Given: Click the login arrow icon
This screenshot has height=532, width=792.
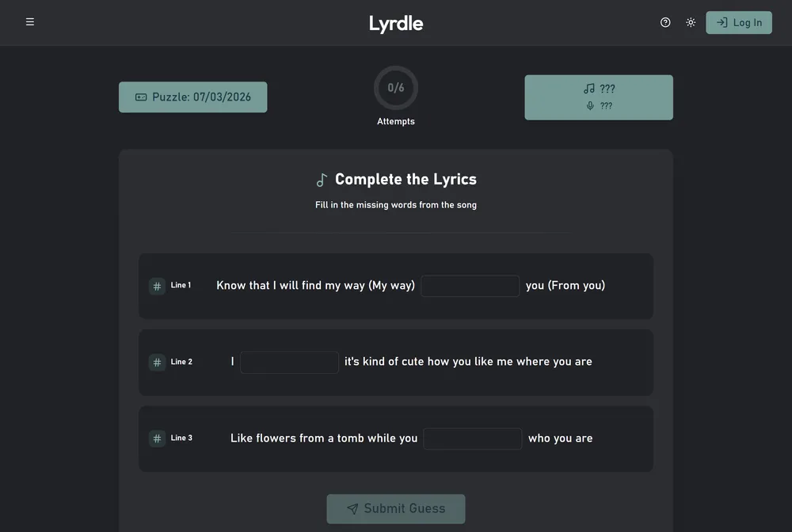Looking at the screenshot, I should [x=722, y=22].
